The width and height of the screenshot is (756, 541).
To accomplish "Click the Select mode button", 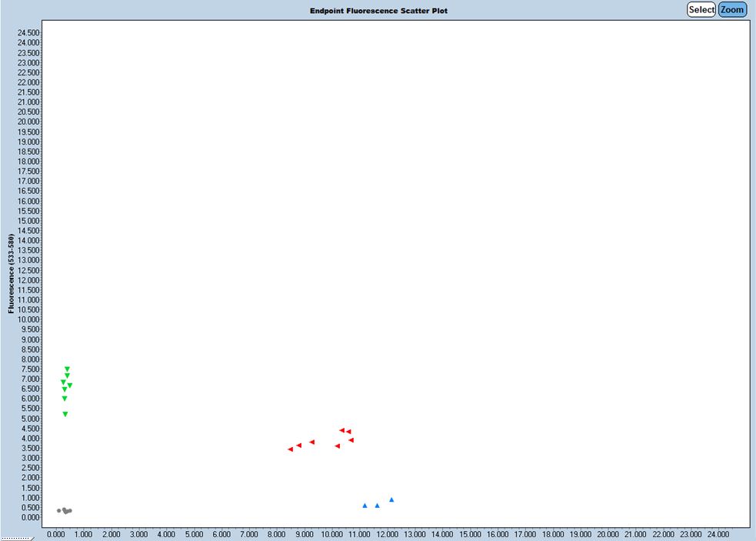I will [701, 10].
